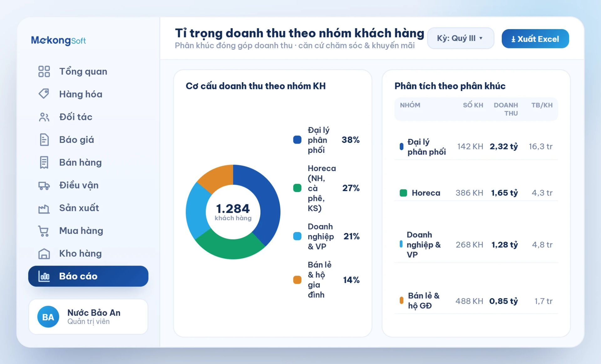601x364 pixels.
Task: Click the Báo cáo chart icon
Action: (44, 276)
